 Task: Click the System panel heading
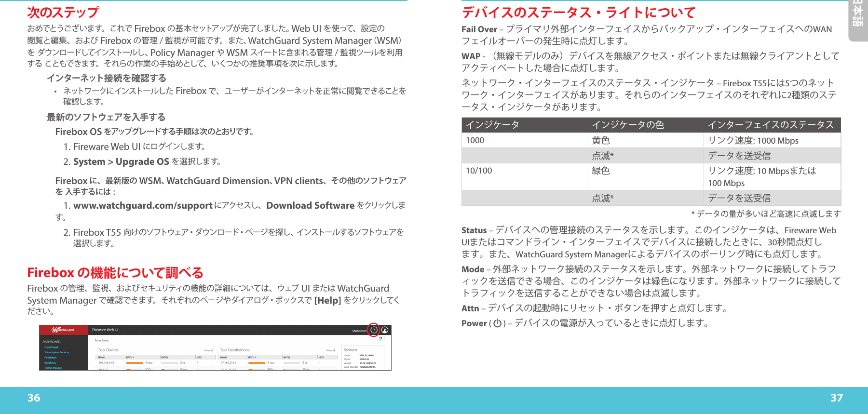pos(350,350)
